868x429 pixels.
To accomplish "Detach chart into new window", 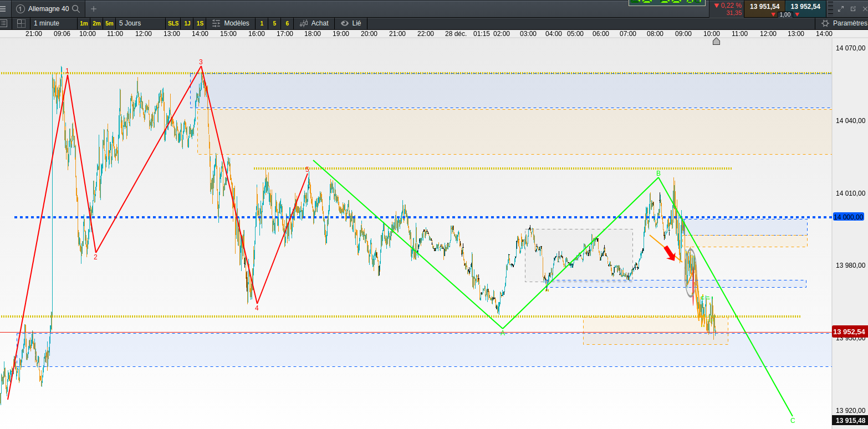I will point(853,8).
